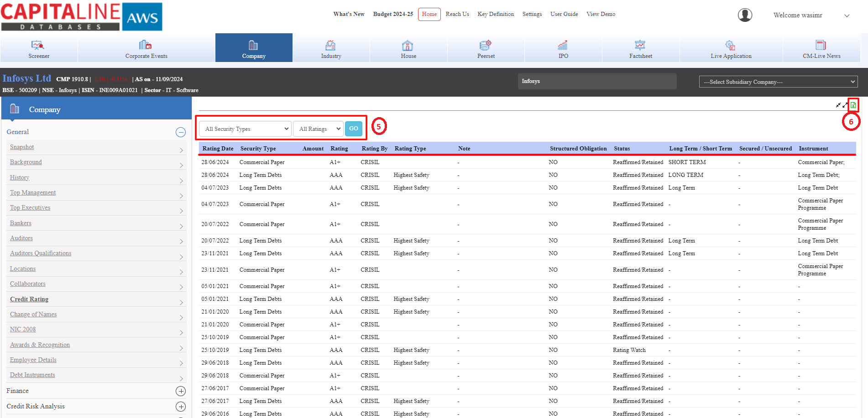Open the Snapshot link
Screen dimensions: 868x418
coord(22,147)
